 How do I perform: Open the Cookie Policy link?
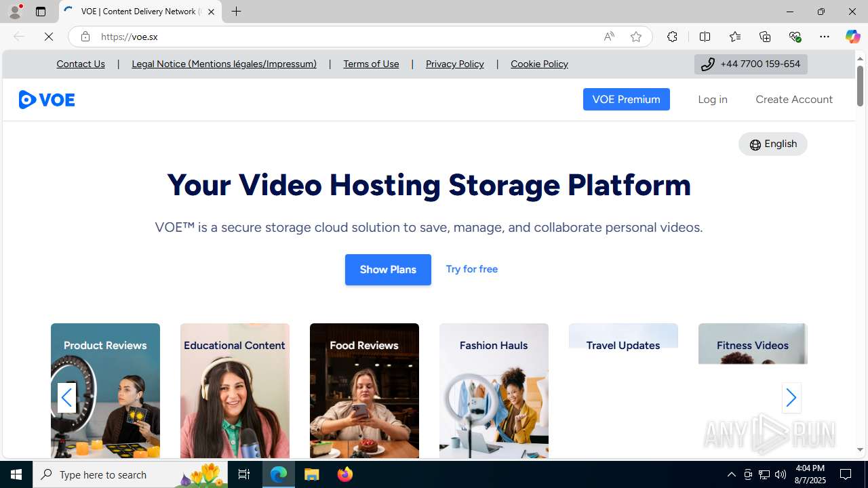539,64
